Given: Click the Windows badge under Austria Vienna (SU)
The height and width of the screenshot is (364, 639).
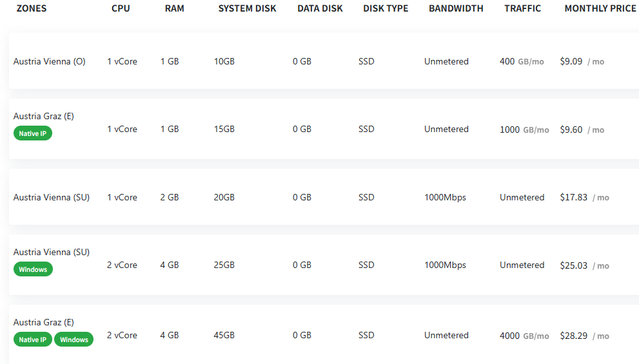Looking at the screenshot, I should click(33, 269).
